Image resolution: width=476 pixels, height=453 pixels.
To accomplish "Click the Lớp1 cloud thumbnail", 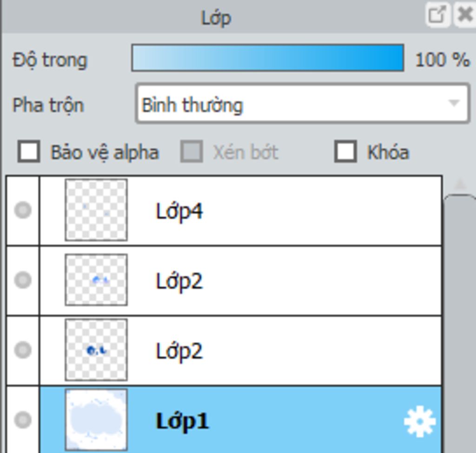I will (x=96, y=420).
